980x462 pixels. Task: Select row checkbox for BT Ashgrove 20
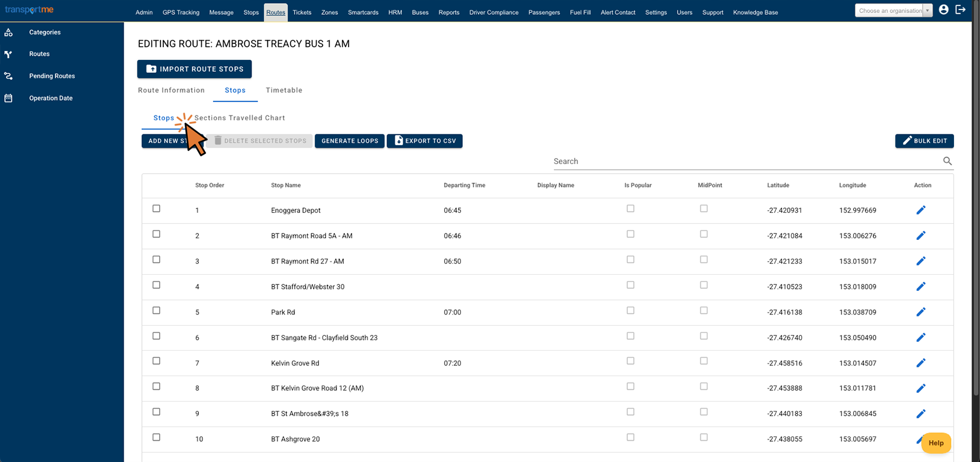pos(156,437)
